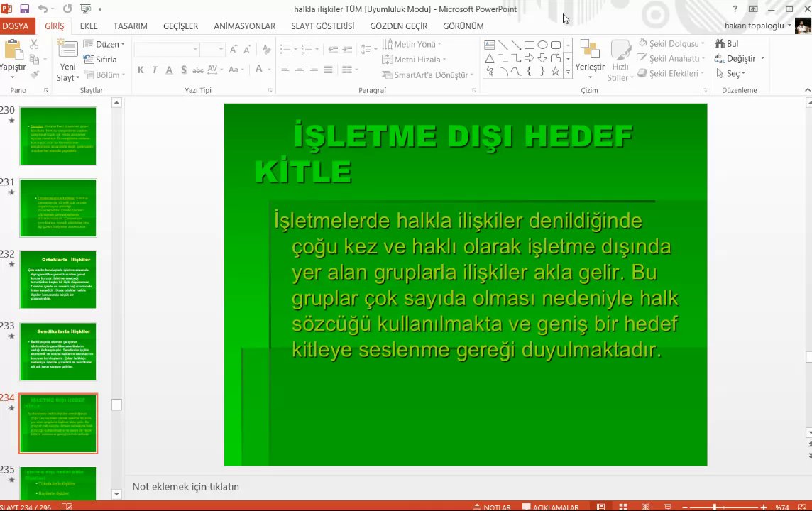812x511 pixels.
Task: Toggle italic T formatting
Action: click(155, 70)
